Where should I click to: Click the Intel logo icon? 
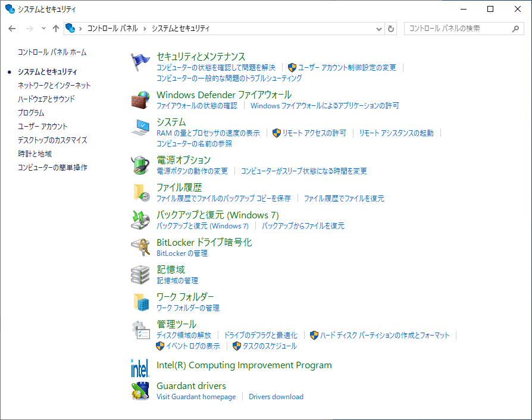(x=140, y=368)
